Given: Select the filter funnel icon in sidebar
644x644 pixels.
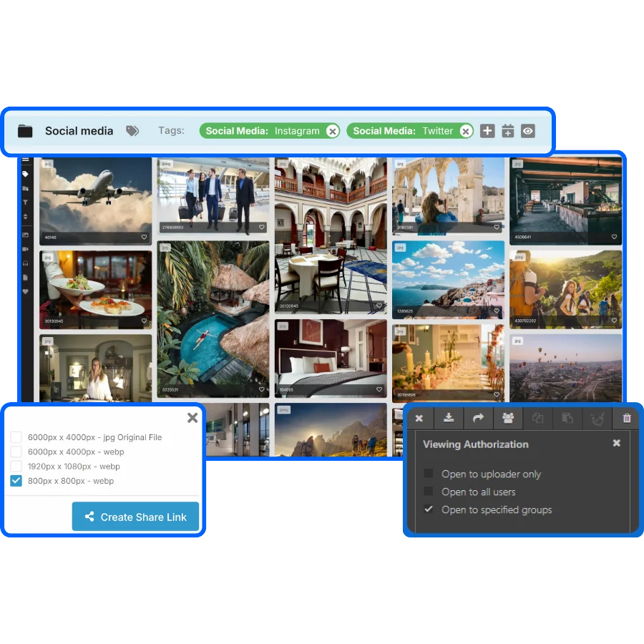Looking at the screenshot, I should tap(26, 203).
